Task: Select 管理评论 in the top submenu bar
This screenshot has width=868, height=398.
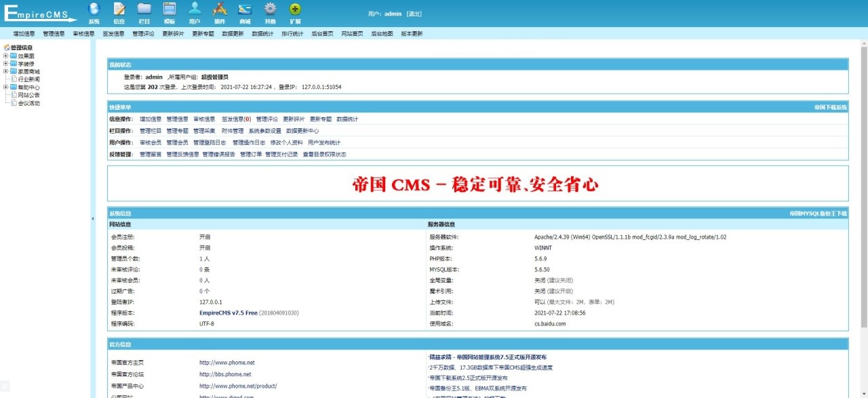Action: click(x=144, y=33)
